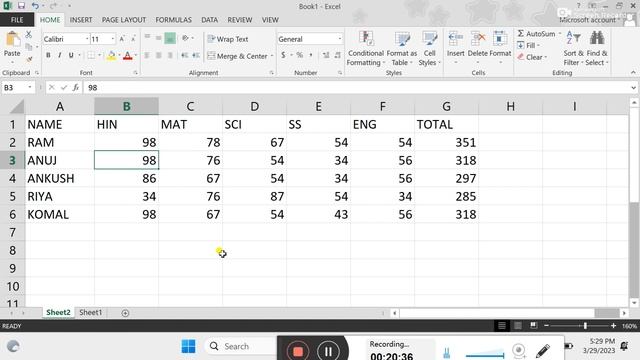Viewport: 640px width, 360px height.
Task: Toggle Middle Align alignment
Action: pyautogui.click(x=158, y=39)
